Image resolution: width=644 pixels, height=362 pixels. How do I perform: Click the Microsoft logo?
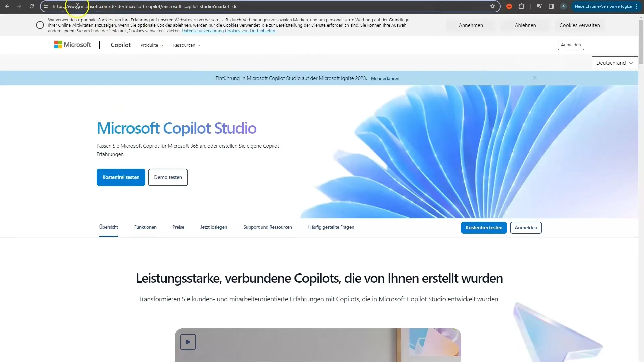click(x=72, y=45)
